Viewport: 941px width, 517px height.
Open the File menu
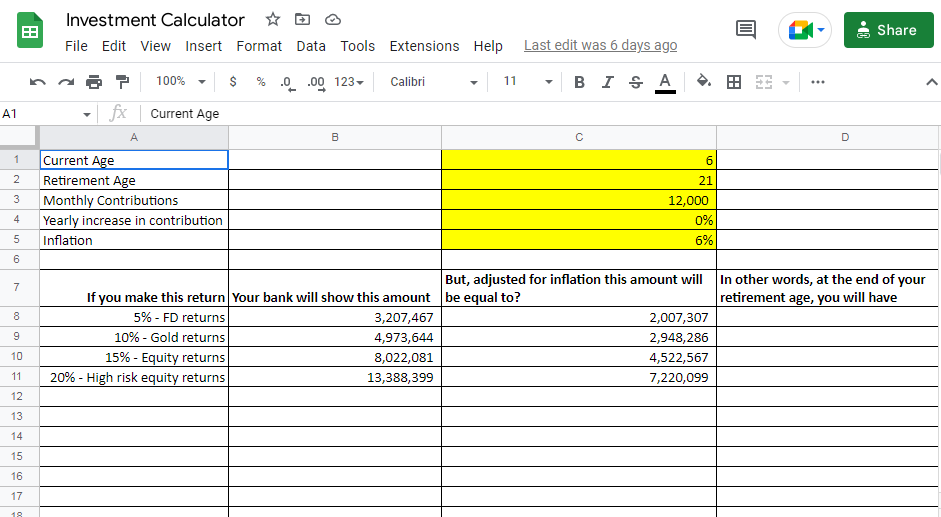click(76, 46)
